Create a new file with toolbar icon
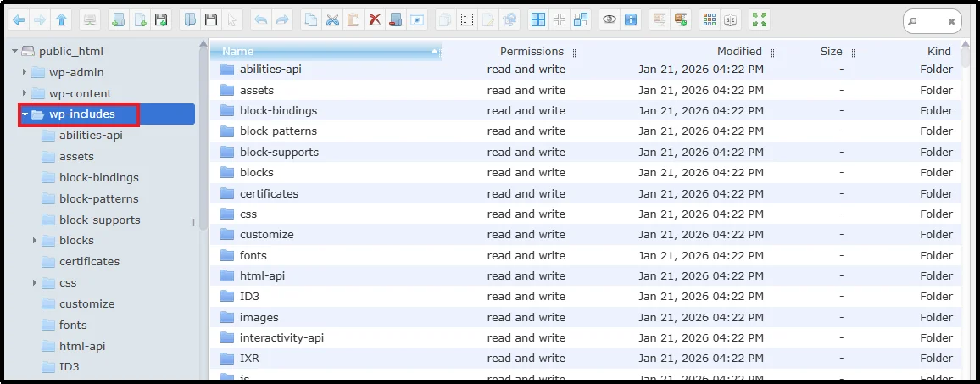The height and width of the screenshot is (384, 980). (x=140, y=20)
